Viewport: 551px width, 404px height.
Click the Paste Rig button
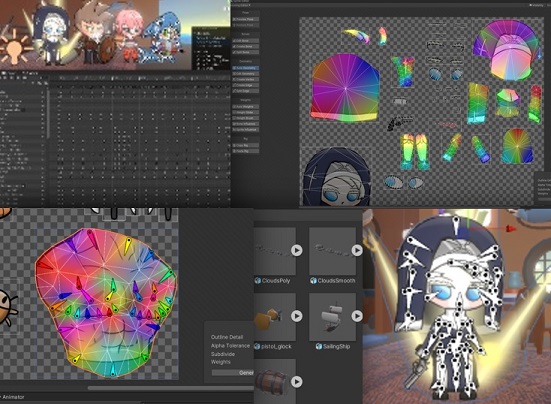point(246,151)
